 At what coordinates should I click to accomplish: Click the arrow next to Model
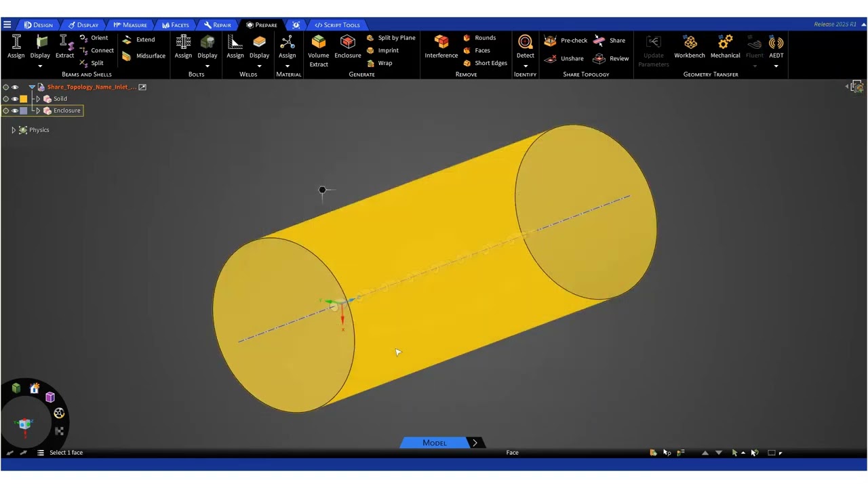pyautogui.click(x=475, y=443)
